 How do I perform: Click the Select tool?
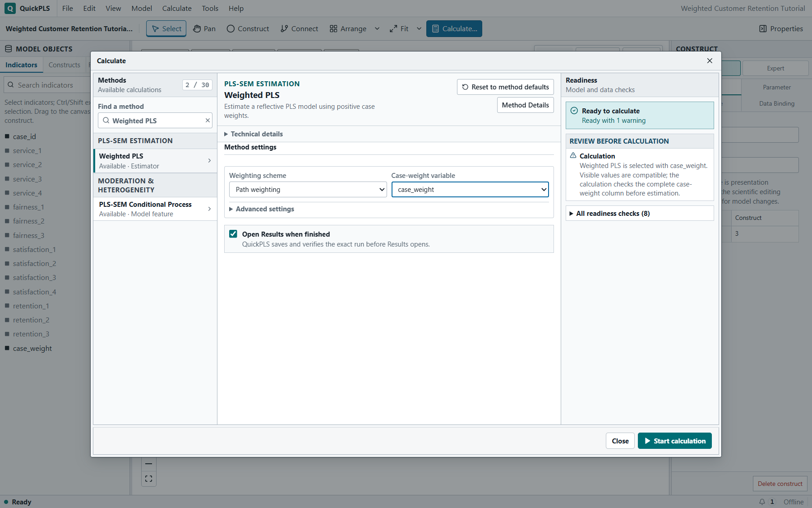166,28
